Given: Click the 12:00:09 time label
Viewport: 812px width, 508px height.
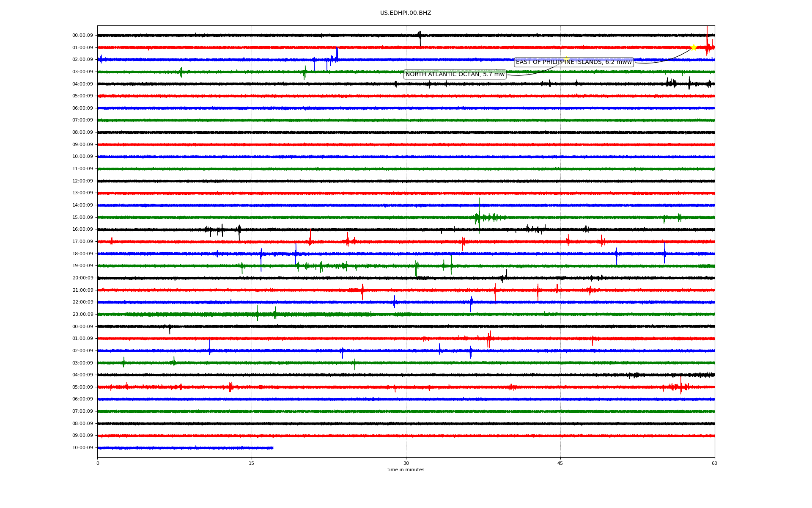Looking at the screenshot, I should click(x=82, y=181).
